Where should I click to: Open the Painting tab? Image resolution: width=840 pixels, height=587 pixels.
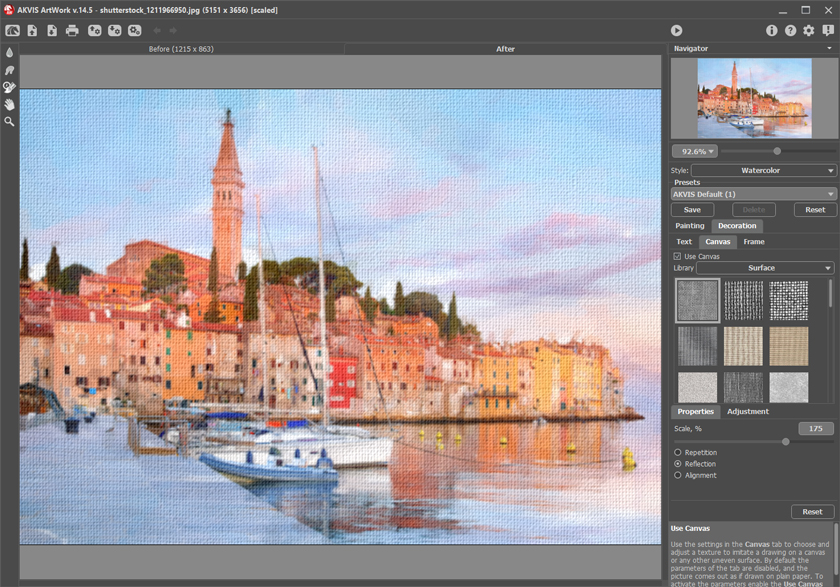689,226
